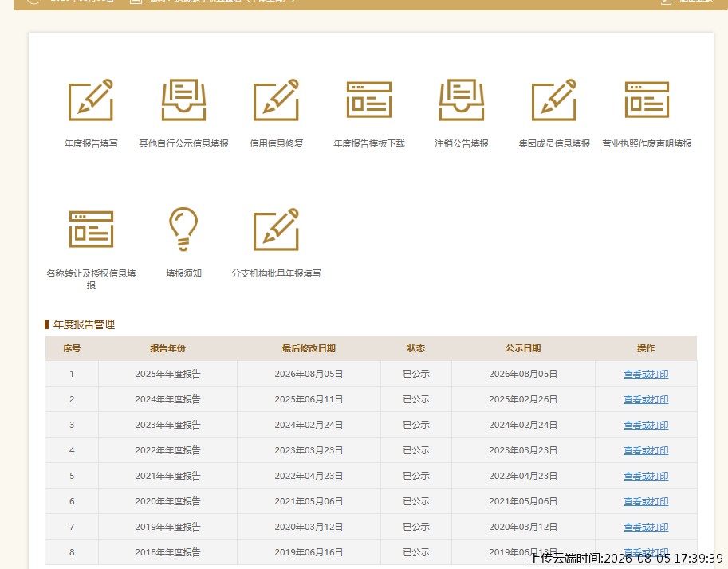
Task: Open the 名称转让及授权信息填报 icon
Action: click(x=91, y=230)
